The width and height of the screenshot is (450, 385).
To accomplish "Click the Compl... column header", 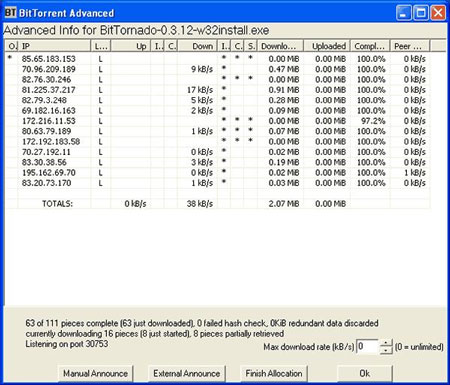I will [370, 46].
